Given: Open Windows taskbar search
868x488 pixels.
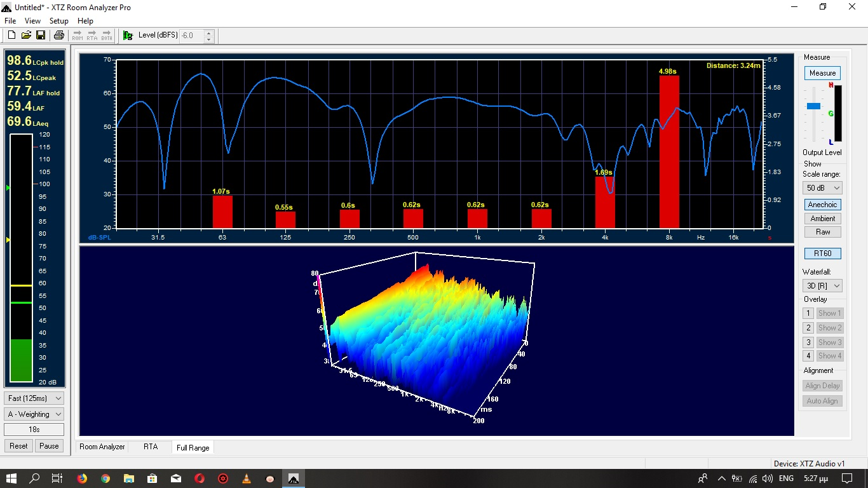Looking at the screenshot, I should (x=35, y=478).
